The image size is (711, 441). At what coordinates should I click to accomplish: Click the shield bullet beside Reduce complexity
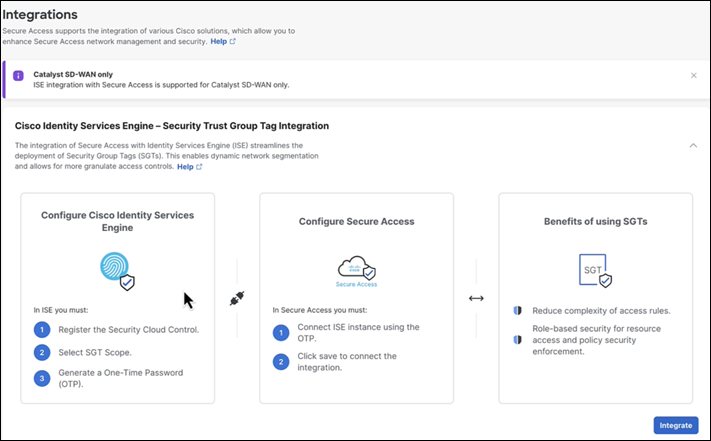[x=517, y=310]
